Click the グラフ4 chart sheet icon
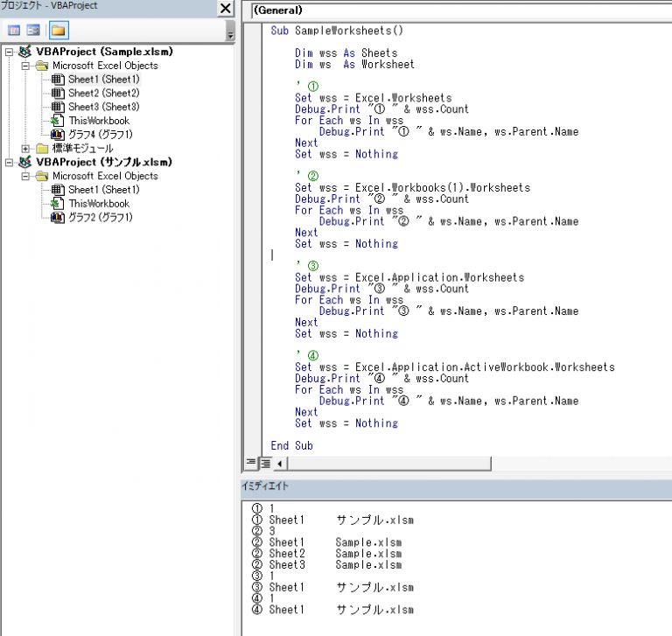Viewport: 672px width, 636px height. tap(58, 135)
